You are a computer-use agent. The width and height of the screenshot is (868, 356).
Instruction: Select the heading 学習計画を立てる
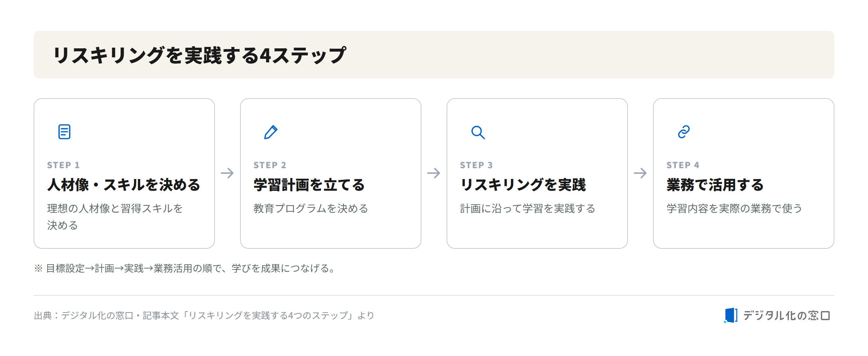[x=309, y=185]
